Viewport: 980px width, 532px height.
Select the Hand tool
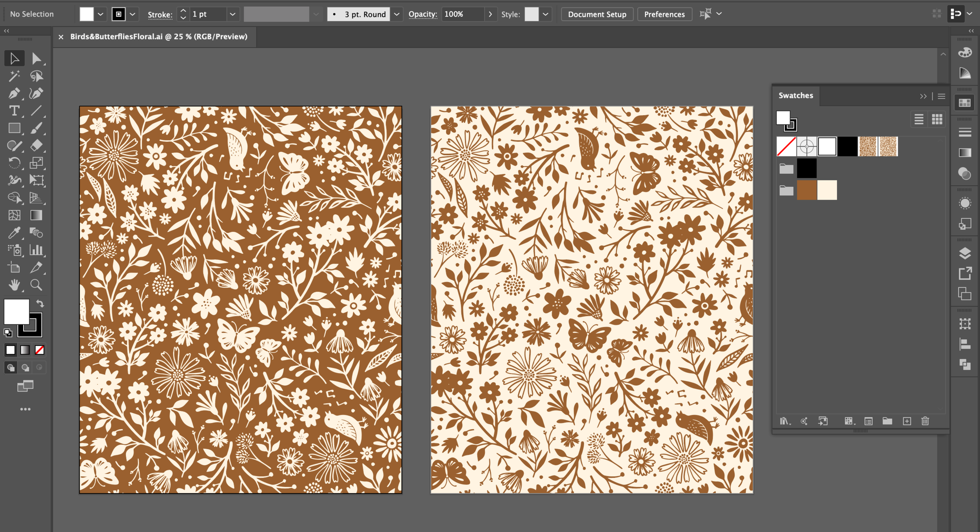tap(14, 285)
